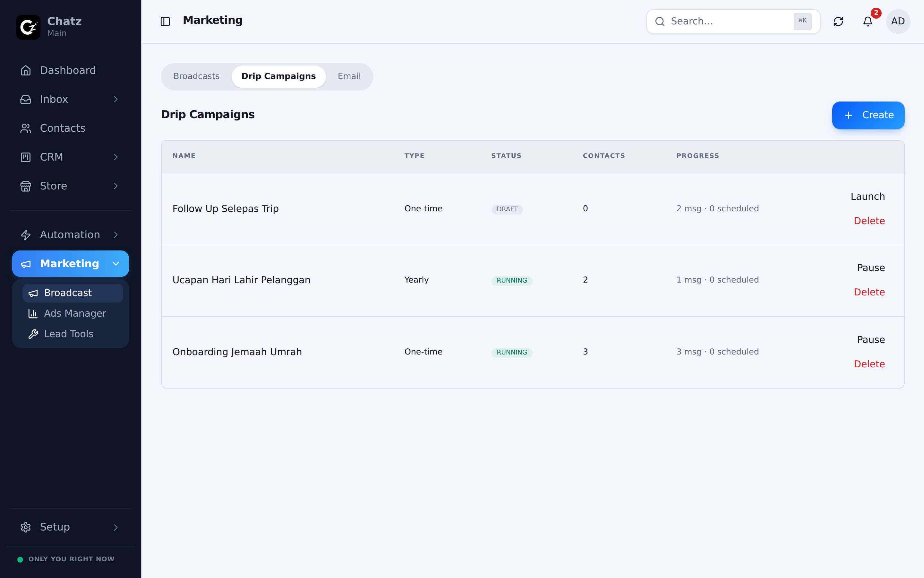The width and height of the screenshot is (924, 578).
Task: Click the Dashboard home icon
Action: pos(26,70)
